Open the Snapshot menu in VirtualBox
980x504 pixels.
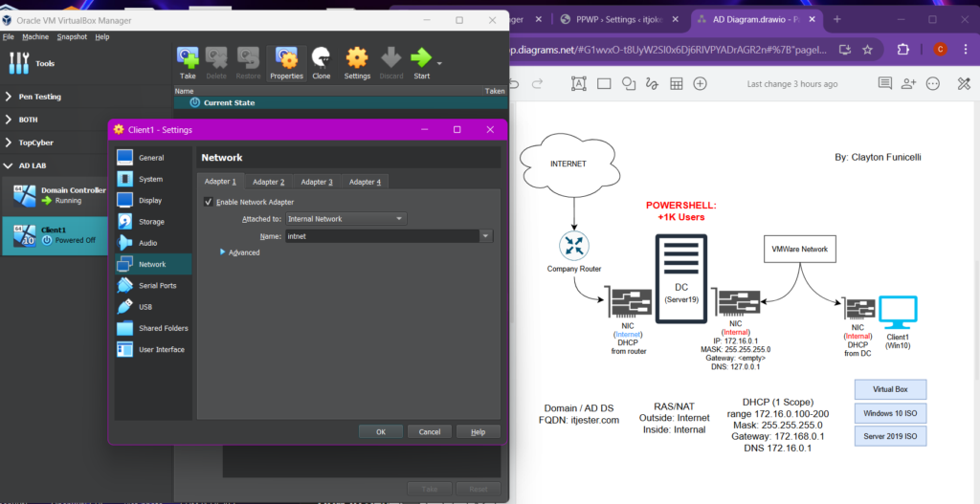tap(72, 37)
